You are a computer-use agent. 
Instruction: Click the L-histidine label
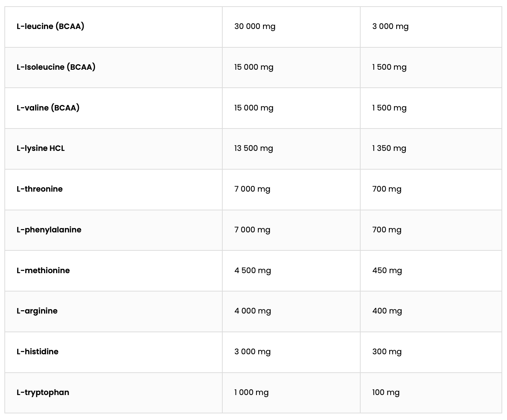tap(37, 352)
